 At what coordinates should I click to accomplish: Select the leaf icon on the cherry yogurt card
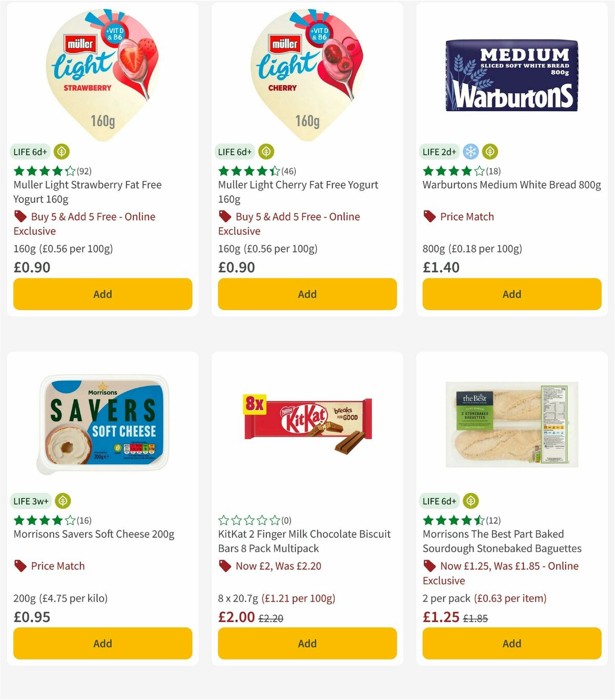click(266, 152)
